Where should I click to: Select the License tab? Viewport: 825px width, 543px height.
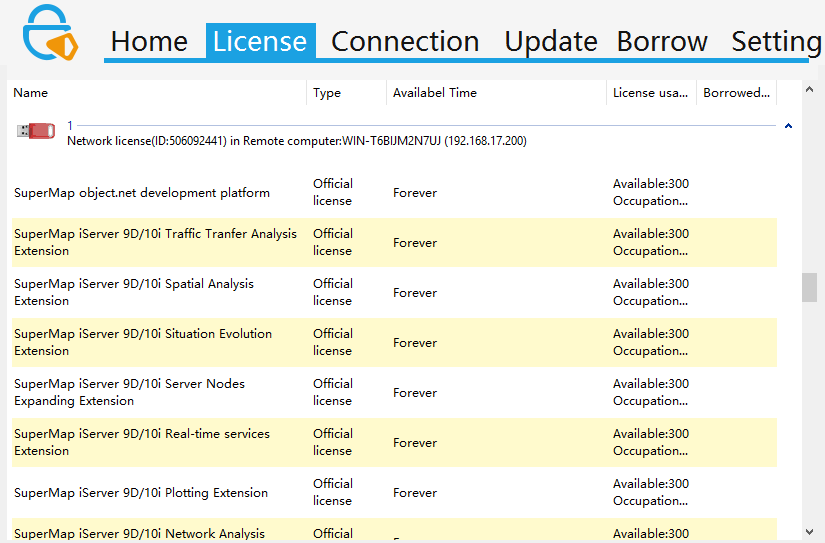click(x=260, y=41)
